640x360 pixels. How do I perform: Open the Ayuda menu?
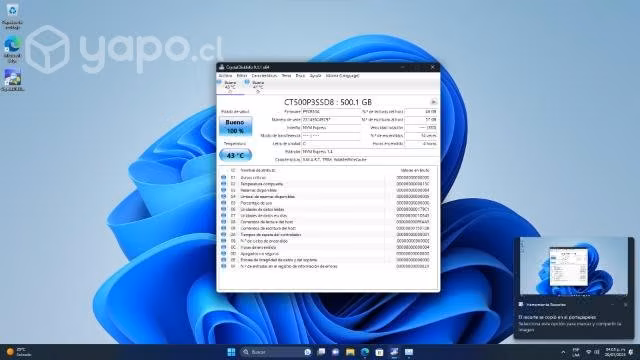(315, 76)
